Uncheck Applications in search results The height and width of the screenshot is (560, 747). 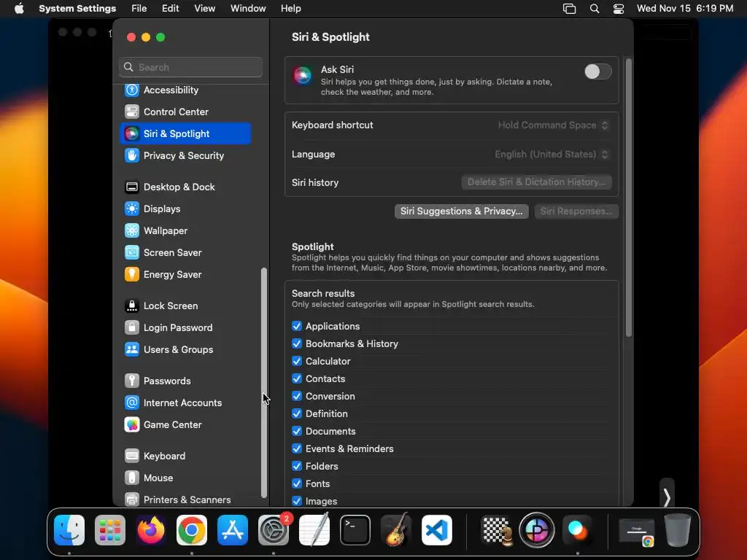tap(297, 326)
